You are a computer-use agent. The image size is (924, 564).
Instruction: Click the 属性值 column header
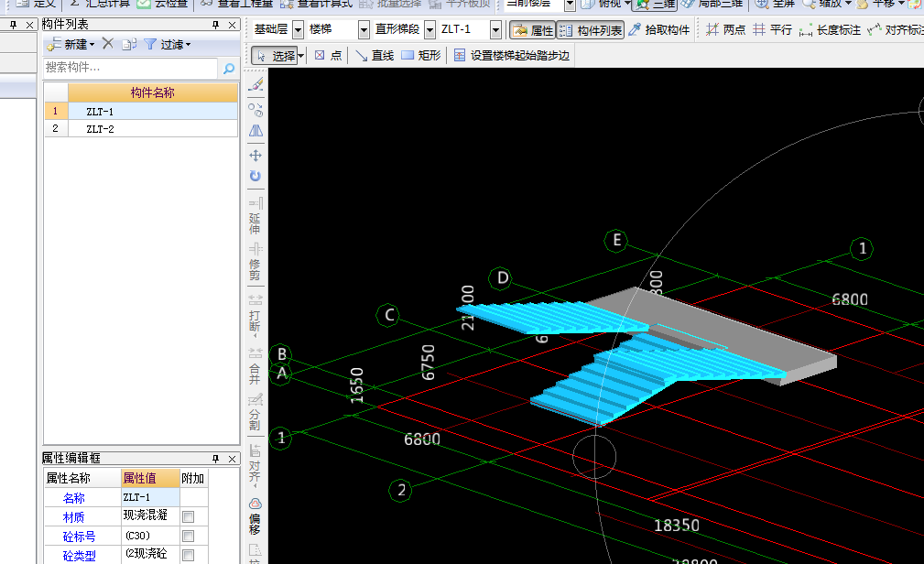150,478
